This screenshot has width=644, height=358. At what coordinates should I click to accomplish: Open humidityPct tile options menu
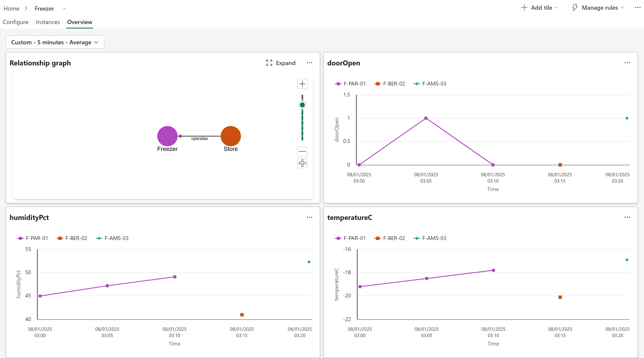[x=310, y=217]
